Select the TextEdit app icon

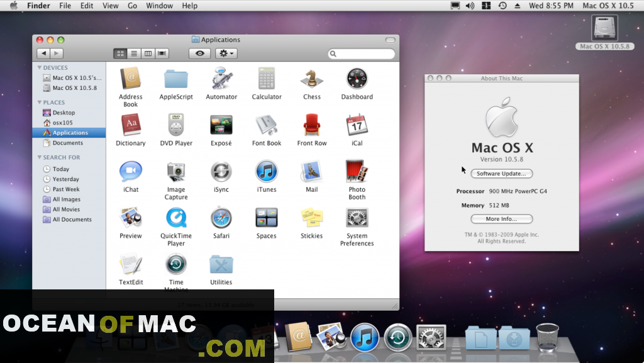click(131, 264)
